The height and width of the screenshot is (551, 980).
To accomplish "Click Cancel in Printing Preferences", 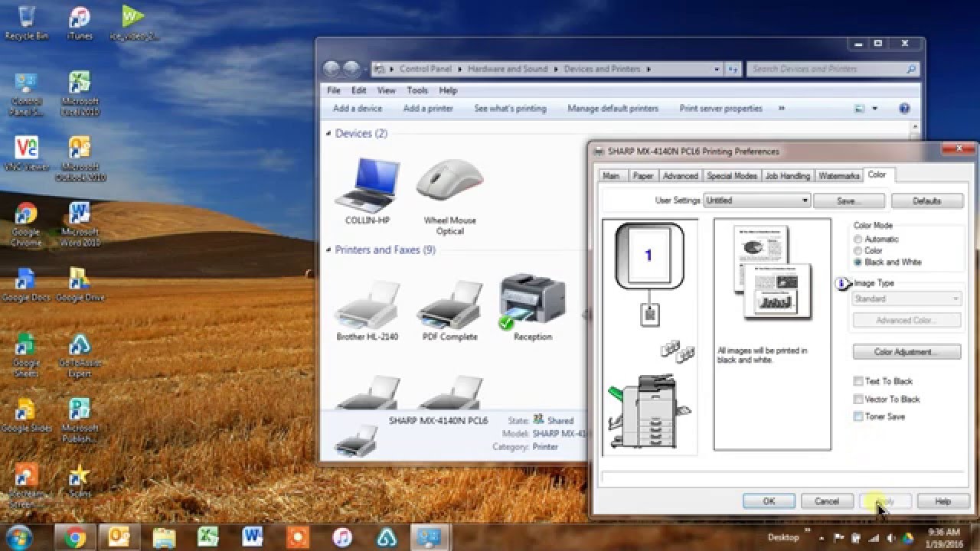I will 827,501.
